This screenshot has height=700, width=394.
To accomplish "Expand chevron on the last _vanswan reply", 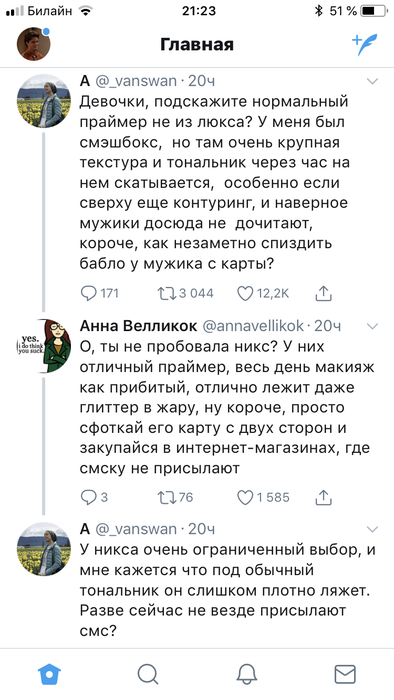I will 372,529.
